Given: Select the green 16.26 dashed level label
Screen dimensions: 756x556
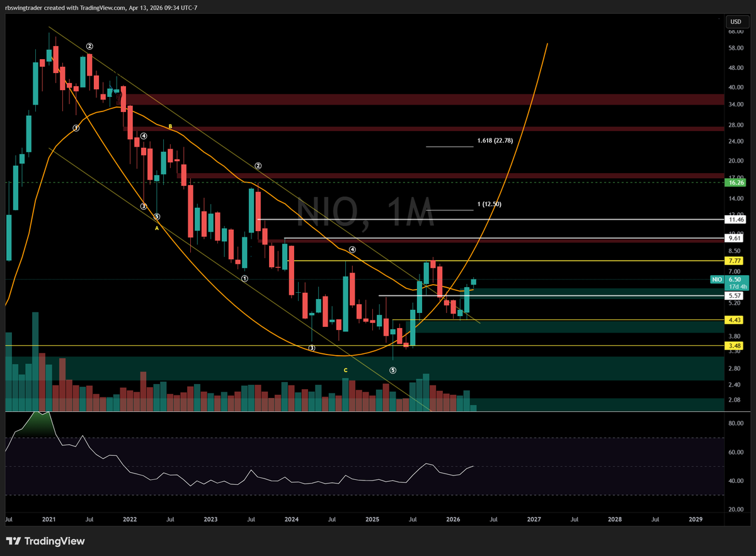Looking at the screenshot, I should pos(736,182).
